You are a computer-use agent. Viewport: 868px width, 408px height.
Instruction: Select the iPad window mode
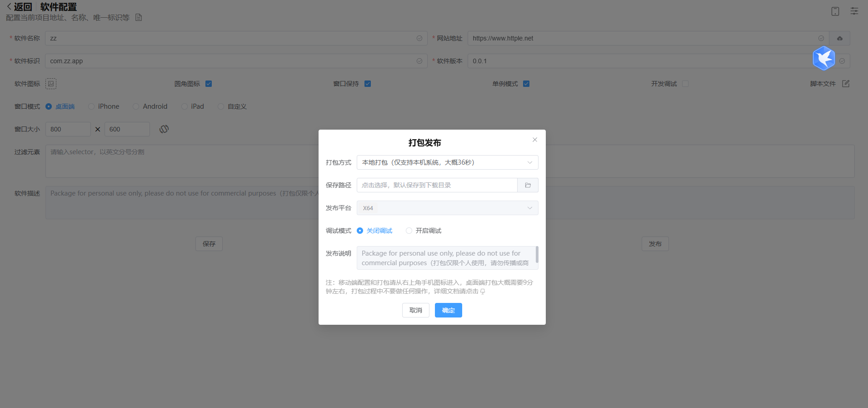(193, 106)
